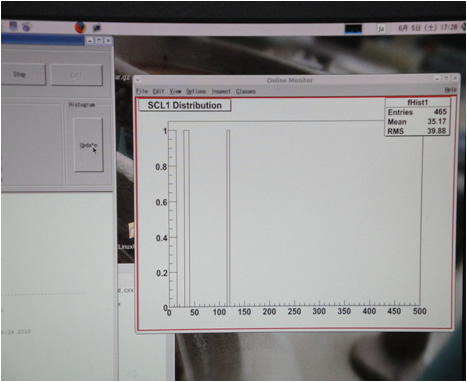Click the system monitor applet in panel

(353, 29)
